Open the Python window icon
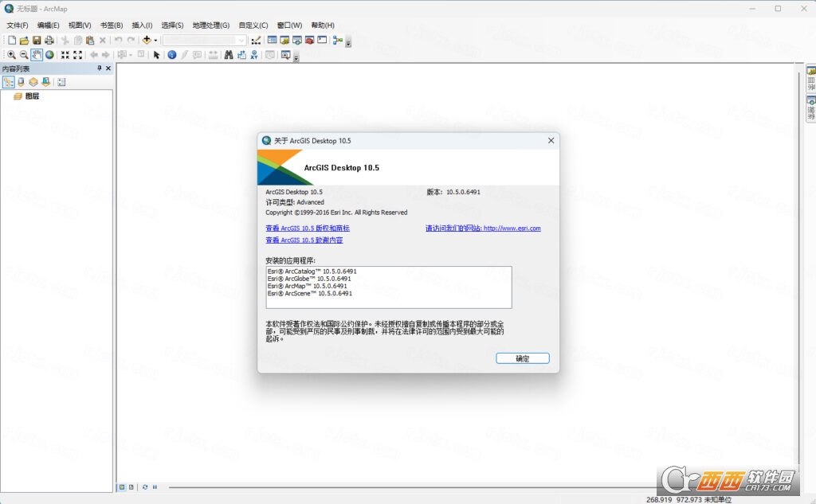The width and height of the screenshot is (816, 504). click(322, 40)
